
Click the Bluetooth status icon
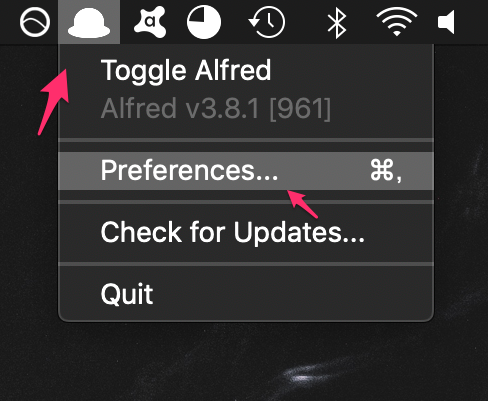[337, 22]
